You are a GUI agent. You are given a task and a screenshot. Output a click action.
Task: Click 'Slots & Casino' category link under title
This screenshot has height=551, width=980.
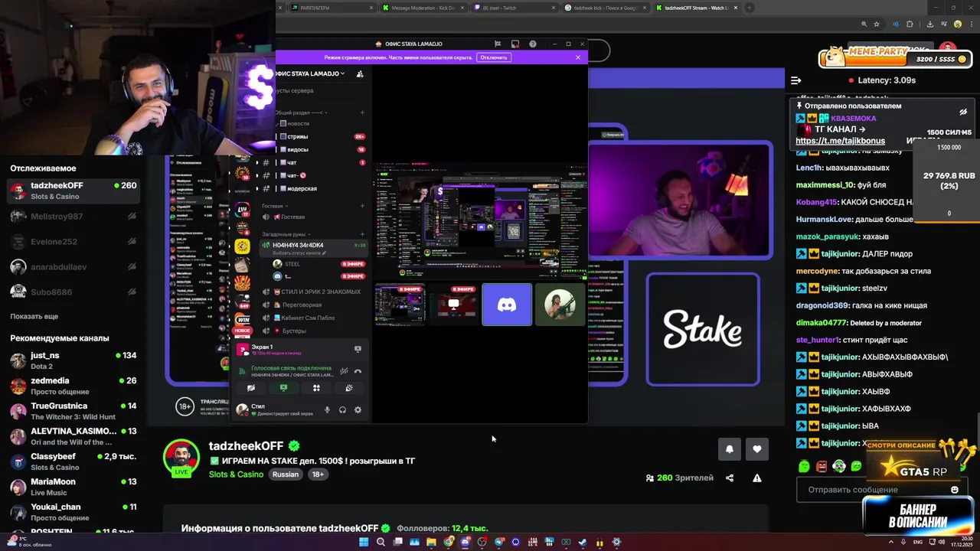click(236, 474)
